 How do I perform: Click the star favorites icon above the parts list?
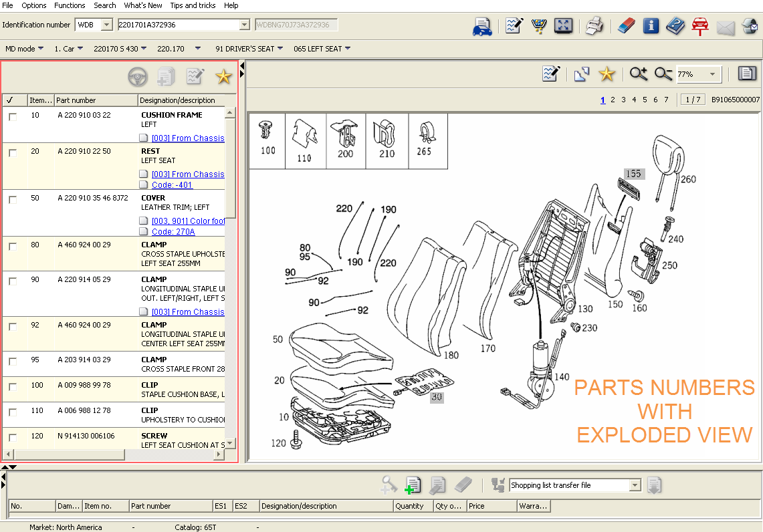(x=223, y=77)
